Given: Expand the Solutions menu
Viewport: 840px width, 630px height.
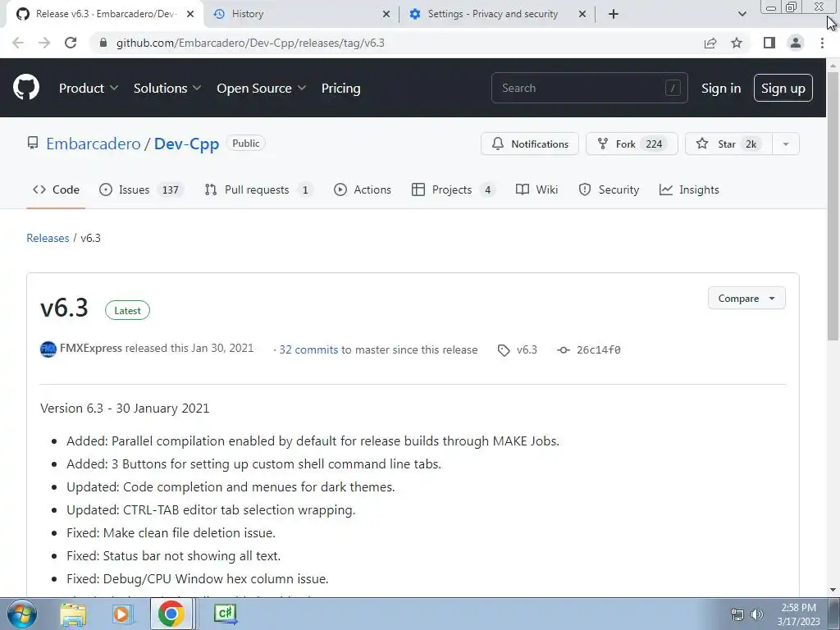Looking at the screenshot, I should click(x=167, y=88).
